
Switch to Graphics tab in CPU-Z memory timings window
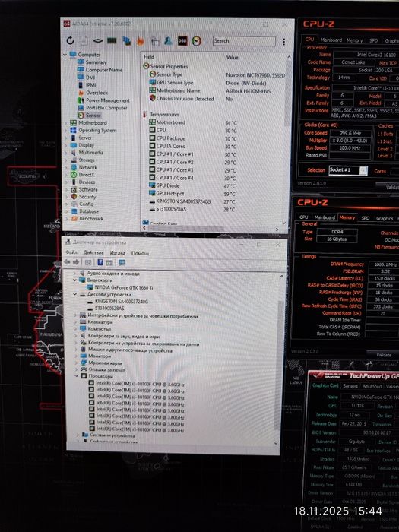385,219
